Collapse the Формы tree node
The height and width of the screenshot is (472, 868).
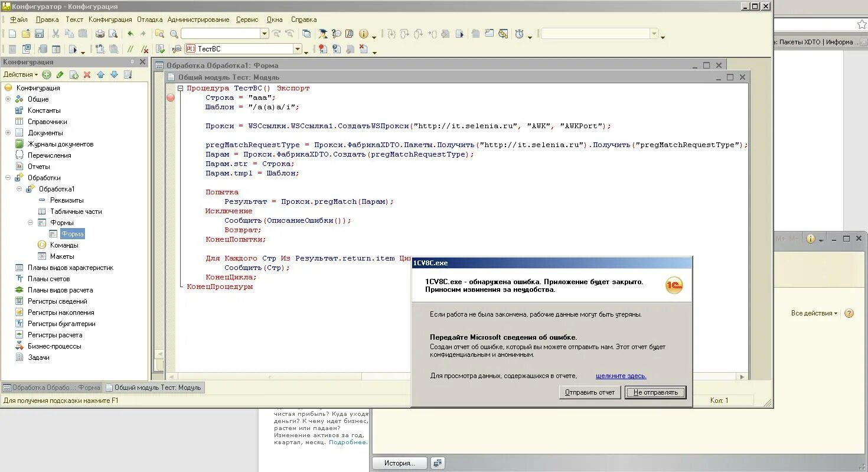(30, 223)
